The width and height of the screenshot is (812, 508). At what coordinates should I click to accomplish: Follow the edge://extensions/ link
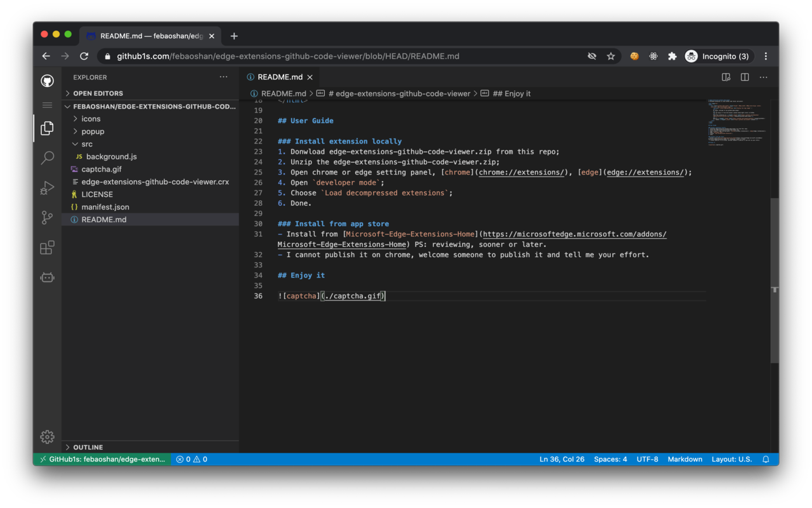click(646, 173)
